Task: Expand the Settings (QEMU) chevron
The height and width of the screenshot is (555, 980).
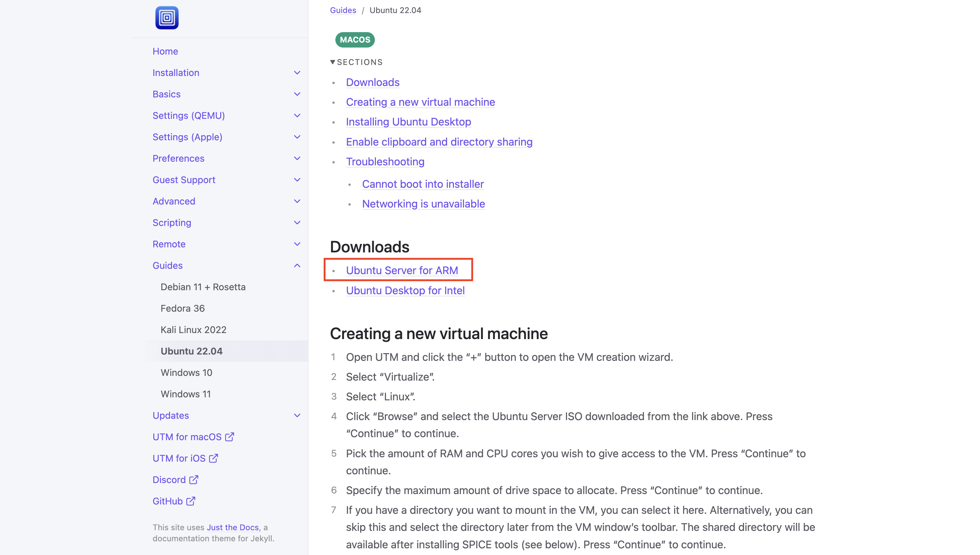Action: pyautogui.click(x=297, y=115)
